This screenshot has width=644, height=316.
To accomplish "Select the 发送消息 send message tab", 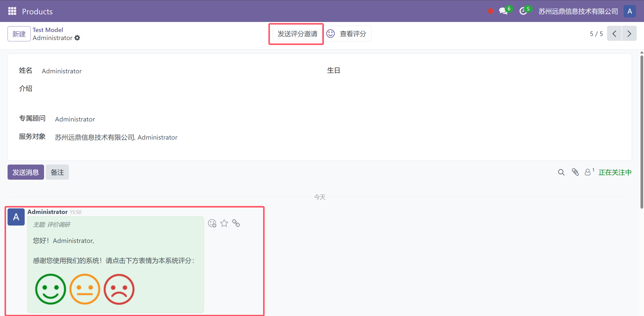I will (x=26, y=172).
